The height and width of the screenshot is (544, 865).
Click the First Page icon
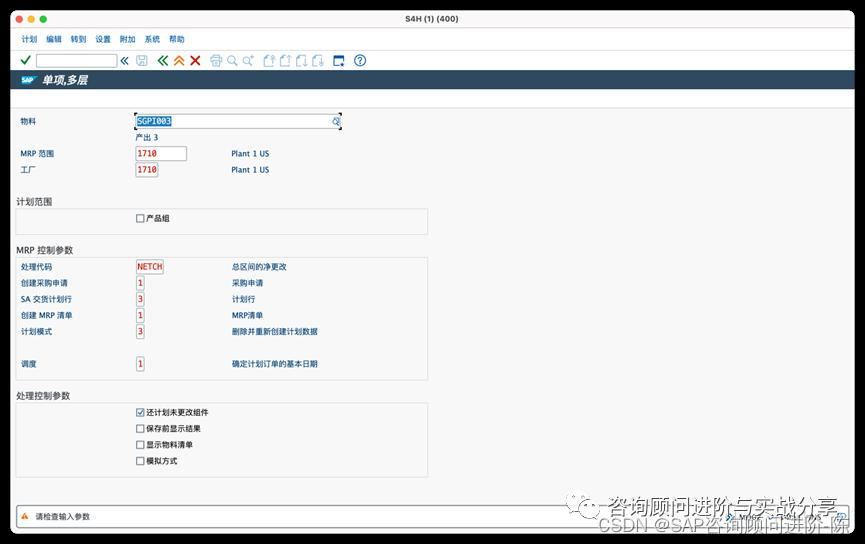point(269,61)
